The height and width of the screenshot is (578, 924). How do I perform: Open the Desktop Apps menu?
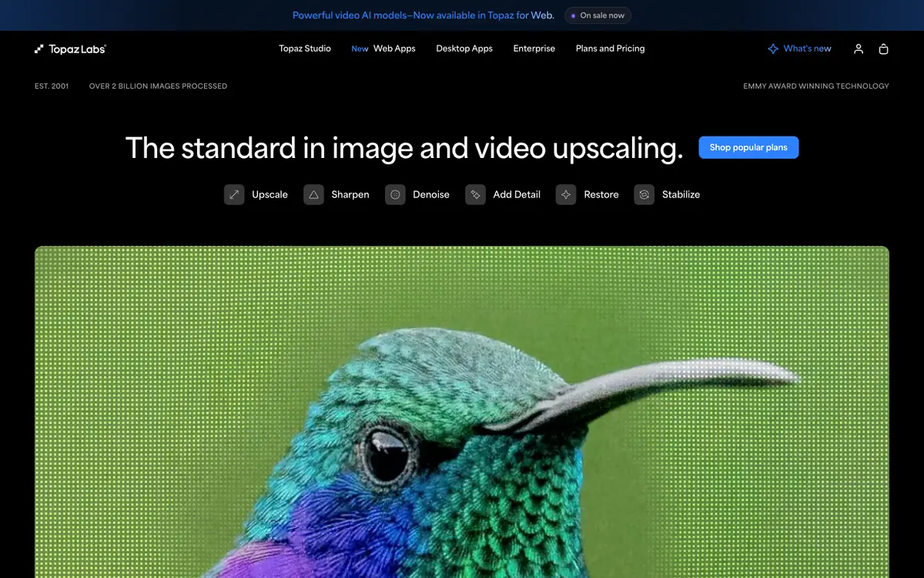pyautogui.click(x=464, y=49)
